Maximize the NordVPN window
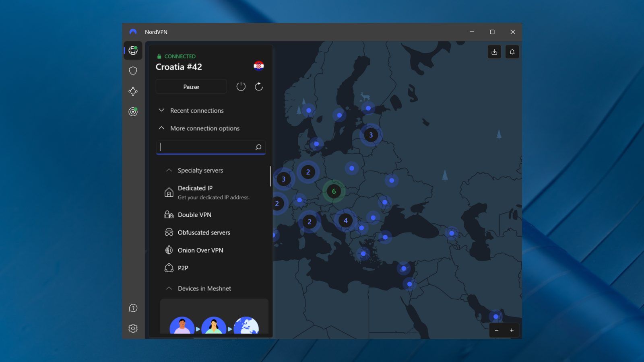The width and height of the screenshot is (644, 362). (x=492, y=32)
